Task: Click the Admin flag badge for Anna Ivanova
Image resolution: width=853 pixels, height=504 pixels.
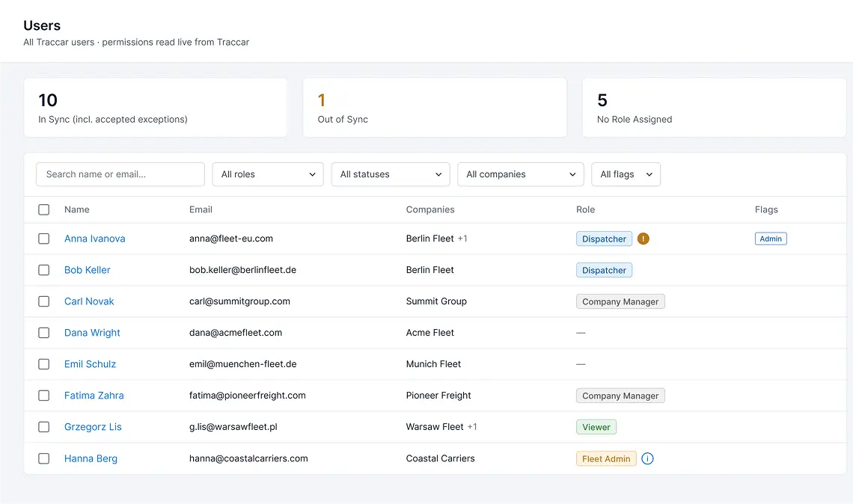Action: 771,239
